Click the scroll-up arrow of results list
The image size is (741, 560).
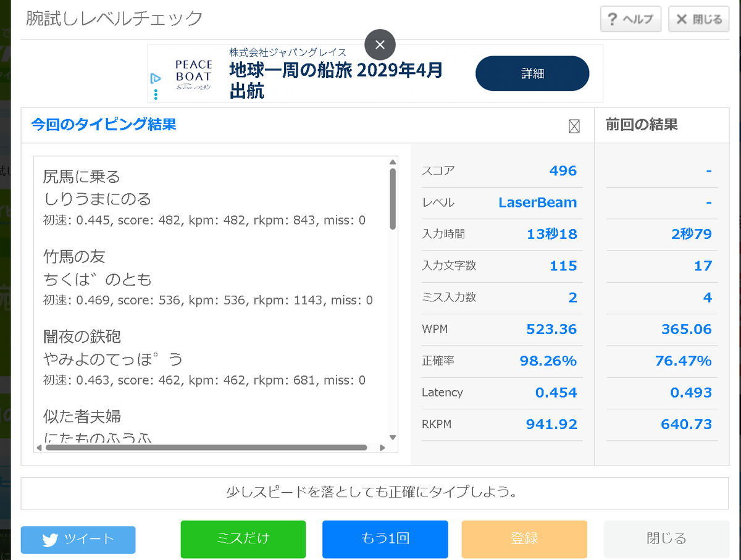(393, 162)
